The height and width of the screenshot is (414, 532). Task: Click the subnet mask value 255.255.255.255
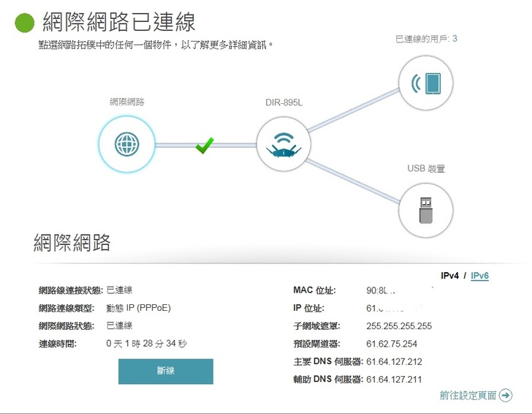(399, 326)
